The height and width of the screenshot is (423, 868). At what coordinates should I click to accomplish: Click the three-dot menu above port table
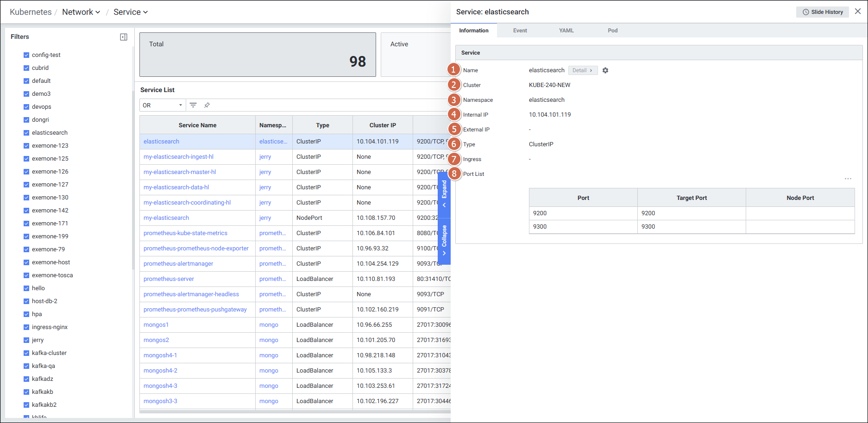click(848, 179)
